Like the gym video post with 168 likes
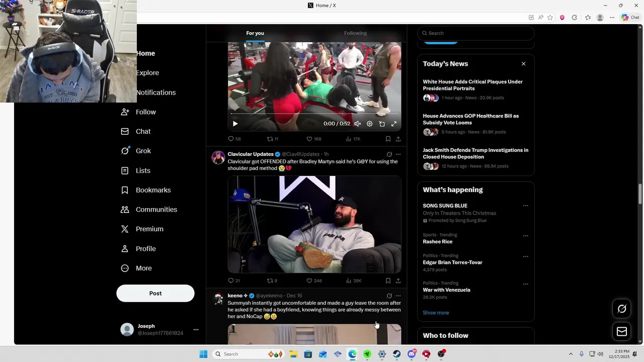 coord(314,139)
